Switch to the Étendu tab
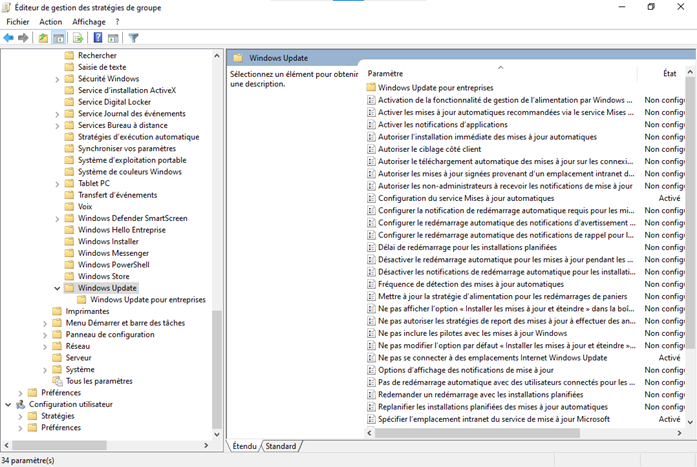Screen dimensions: 697x467 [244, 446]
